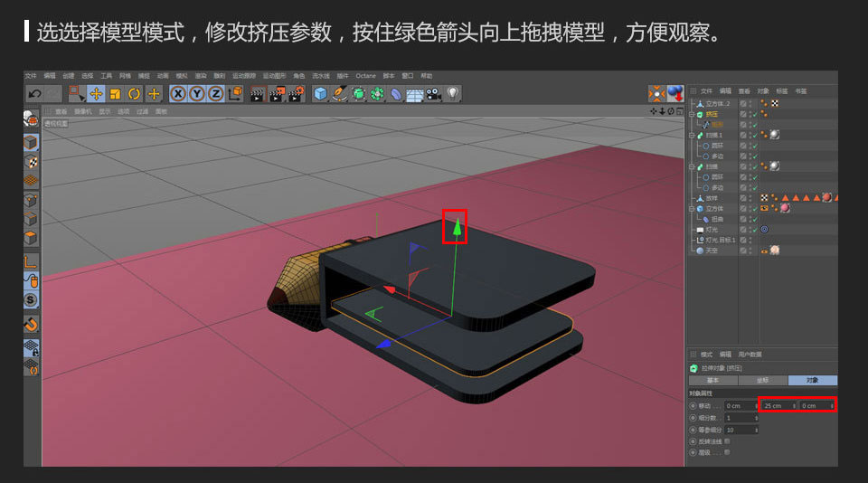Screen dimensions: 868x483
Task: Switch to Polygons mode in left palette
Action: 31,238
